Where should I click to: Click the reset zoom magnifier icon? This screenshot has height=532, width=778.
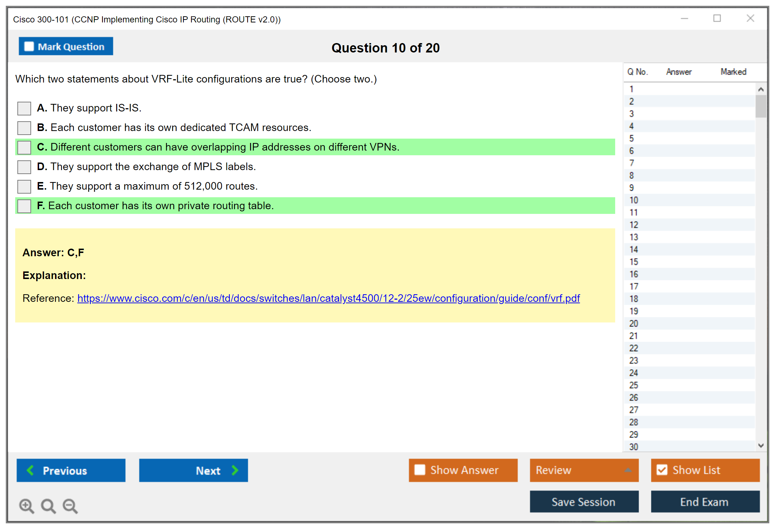[x=48, y=506]
